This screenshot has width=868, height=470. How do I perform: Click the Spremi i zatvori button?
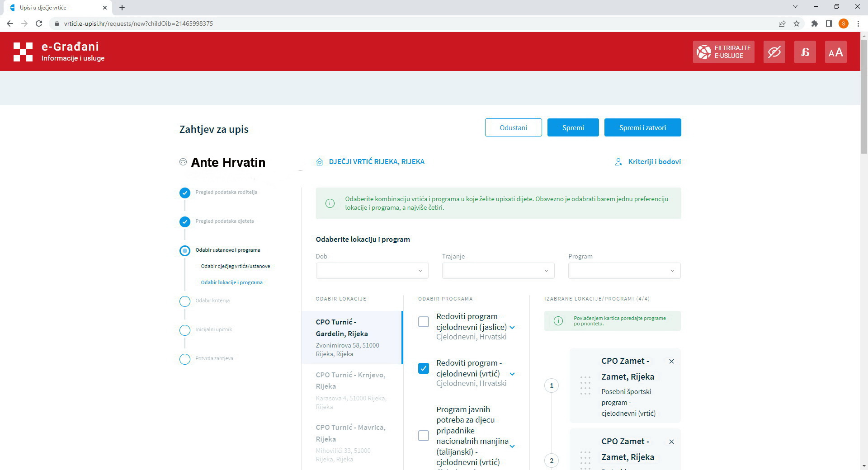coord(642,128)
